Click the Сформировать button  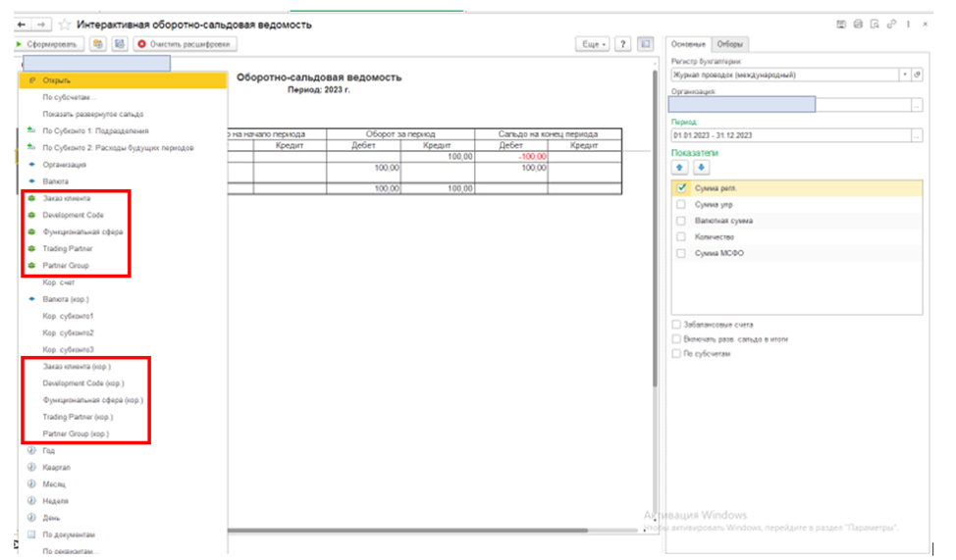[47, 44]
